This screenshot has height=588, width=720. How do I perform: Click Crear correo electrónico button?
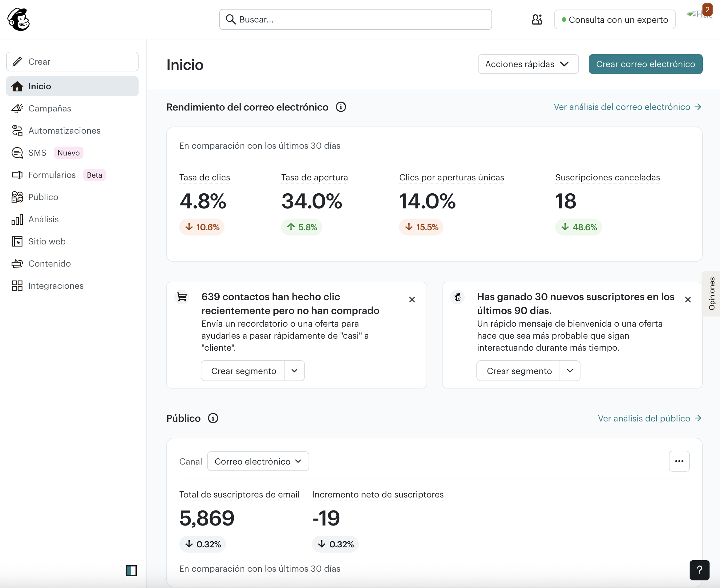coord(645,64)
